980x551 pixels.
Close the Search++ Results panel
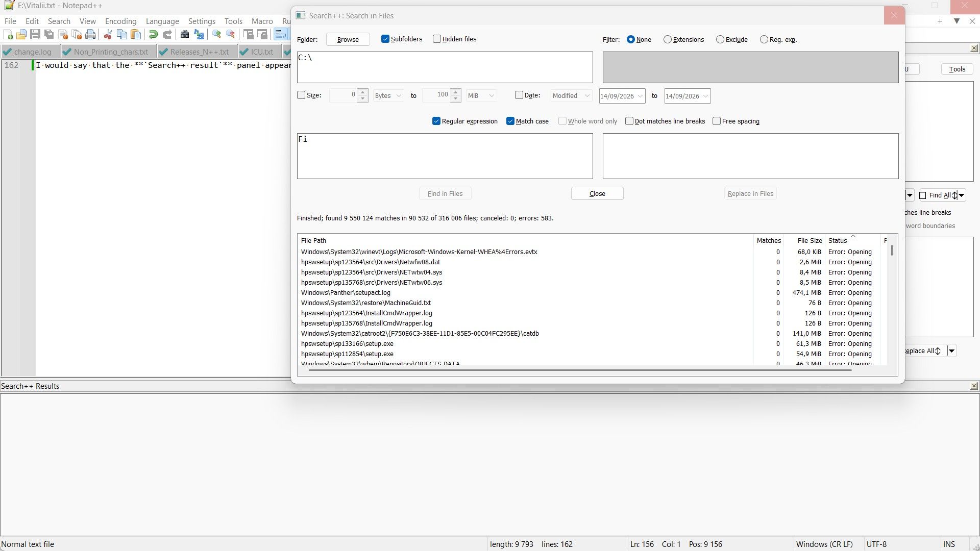coord(974,386)
